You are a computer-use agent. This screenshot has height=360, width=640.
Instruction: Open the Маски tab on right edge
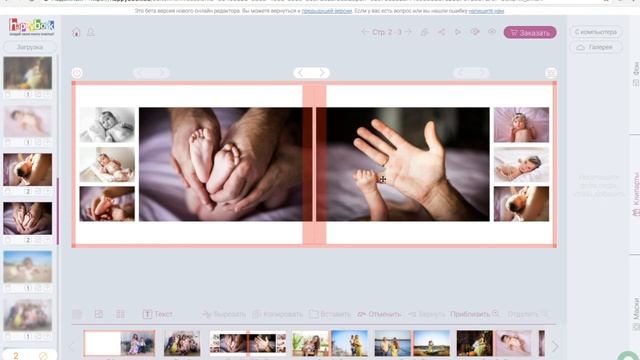tap(635, 313)
